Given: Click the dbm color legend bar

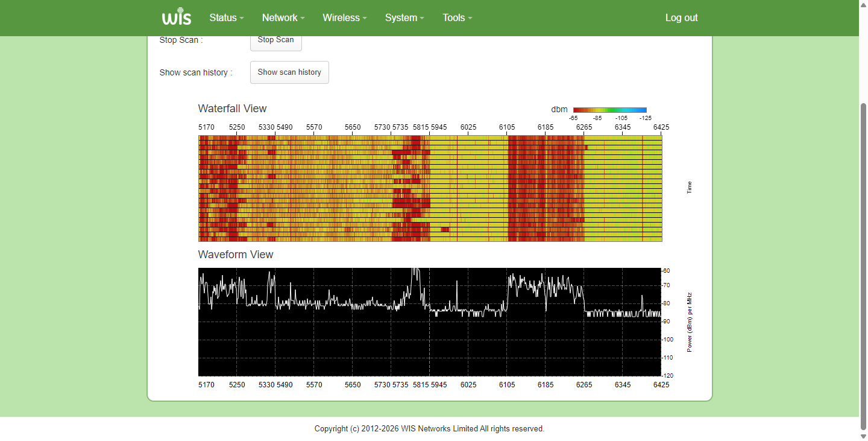Looking at the screenshot, I should click(610, 110).
